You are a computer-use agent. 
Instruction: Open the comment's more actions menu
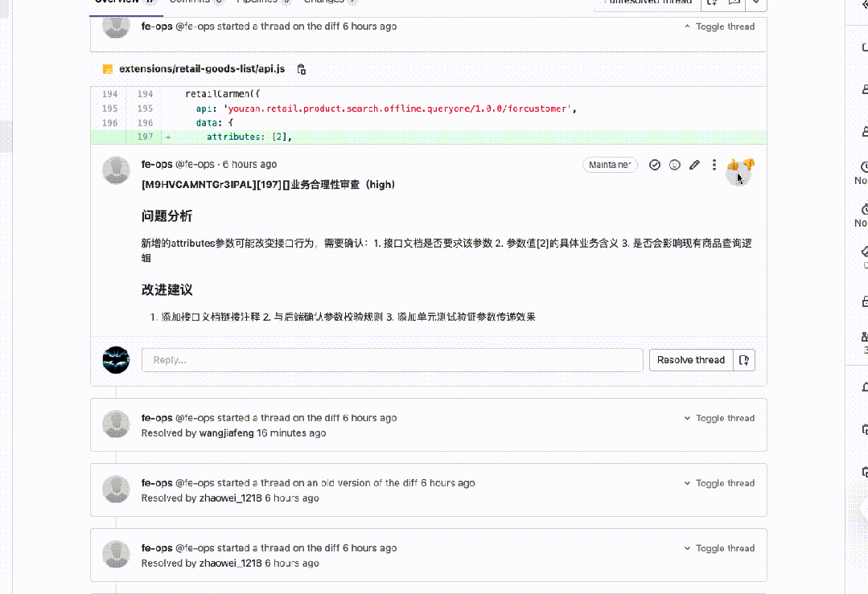pos(714,164)
